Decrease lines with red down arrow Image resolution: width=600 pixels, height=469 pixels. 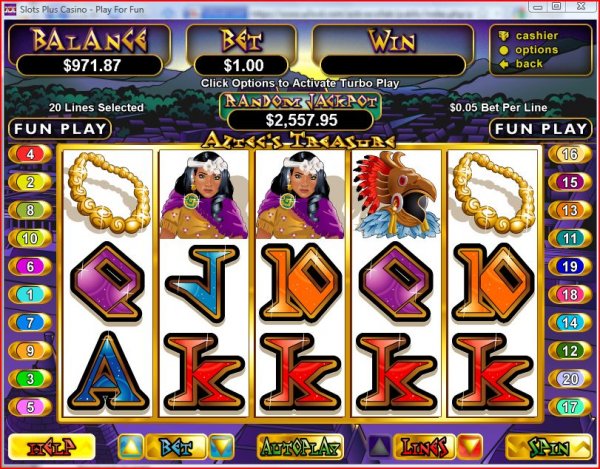470,447
